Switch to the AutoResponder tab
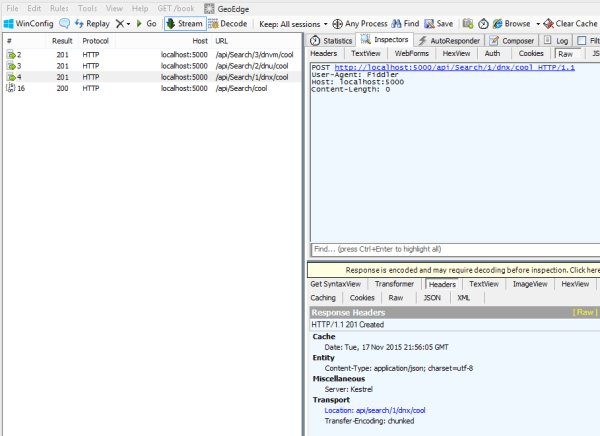600x436 pixels. (x=449, y=41)
